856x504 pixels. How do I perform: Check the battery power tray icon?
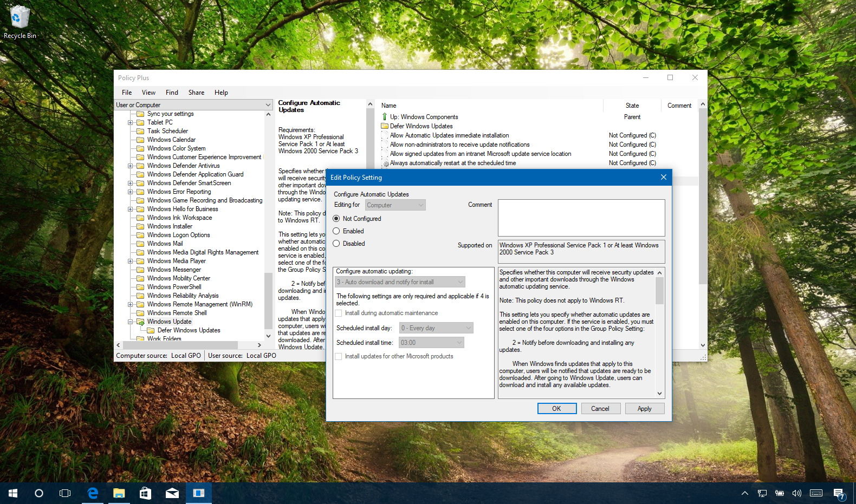[779, 493]
